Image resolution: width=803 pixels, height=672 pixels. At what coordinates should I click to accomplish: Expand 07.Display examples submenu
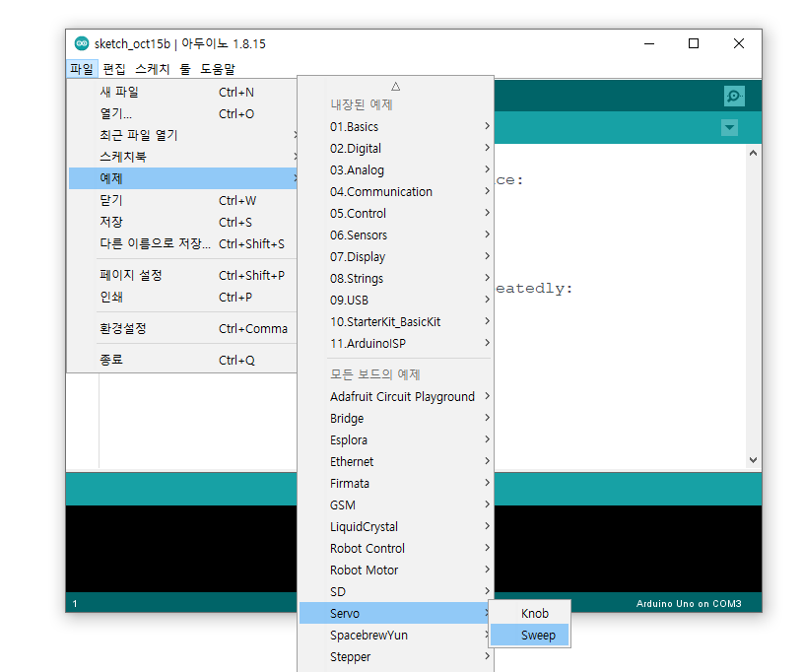point(396,256)
